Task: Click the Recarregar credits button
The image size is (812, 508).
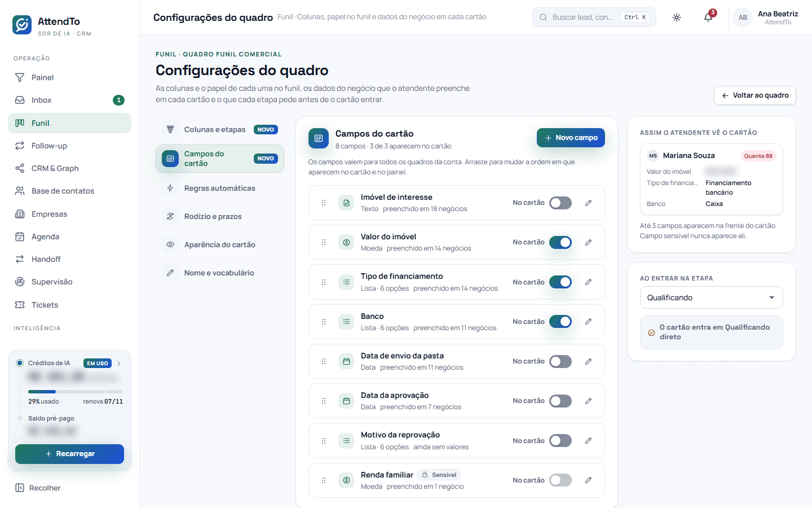Action: [x=69, y=454]
